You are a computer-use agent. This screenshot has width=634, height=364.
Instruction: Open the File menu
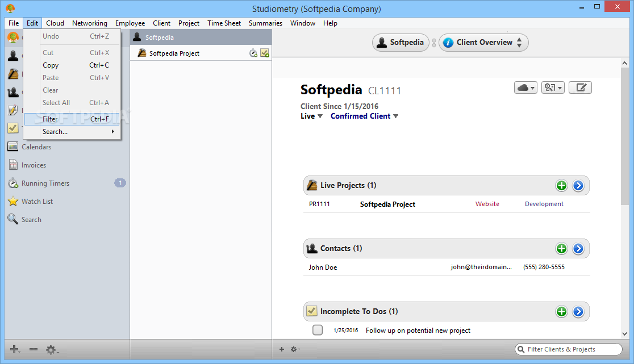tap(13, 23)
